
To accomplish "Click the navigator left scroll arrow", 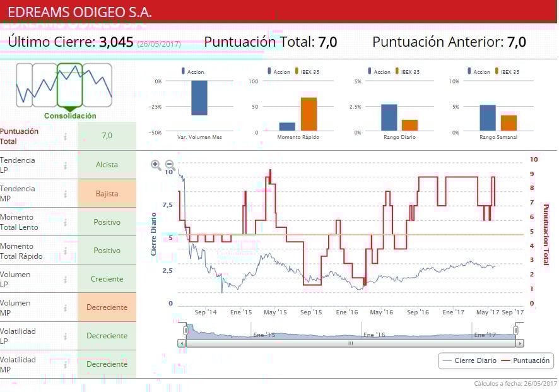I will [182, 343].
